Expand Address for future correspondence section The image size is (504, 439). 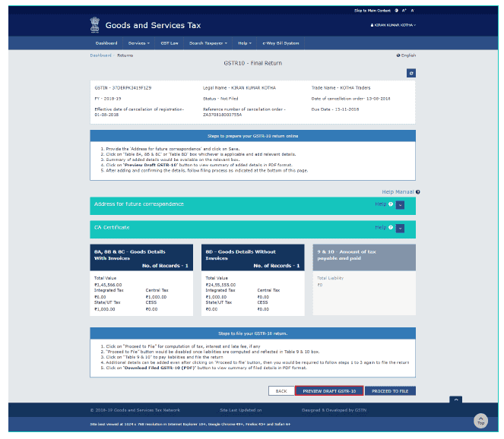(400, 205)
